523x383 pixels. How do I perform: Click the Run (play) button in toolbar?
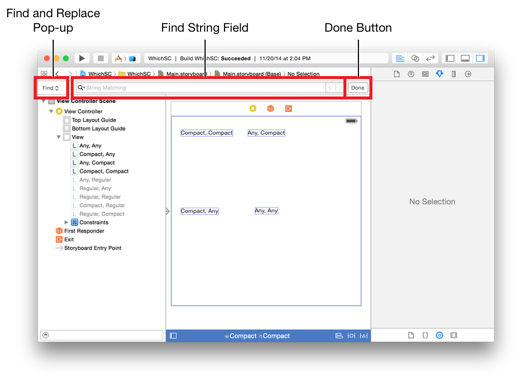(x=82, y=58)
